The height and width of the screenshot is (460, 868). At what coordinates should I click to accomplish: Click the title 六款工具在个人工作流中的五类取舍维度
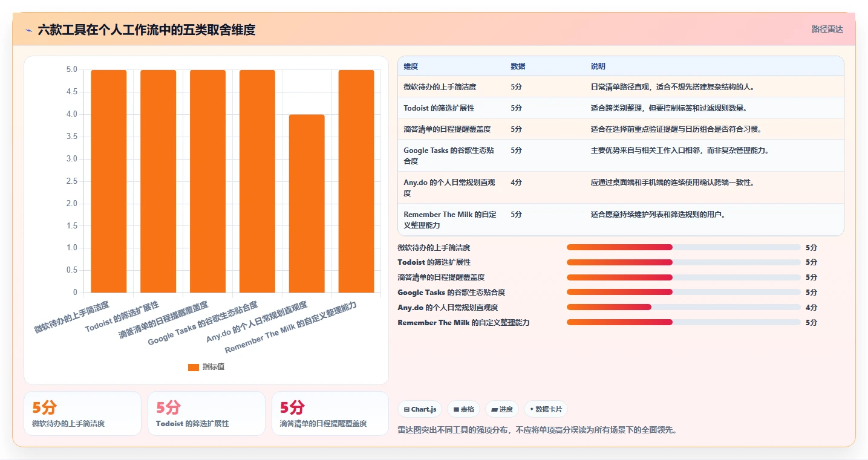pos(146,30)
